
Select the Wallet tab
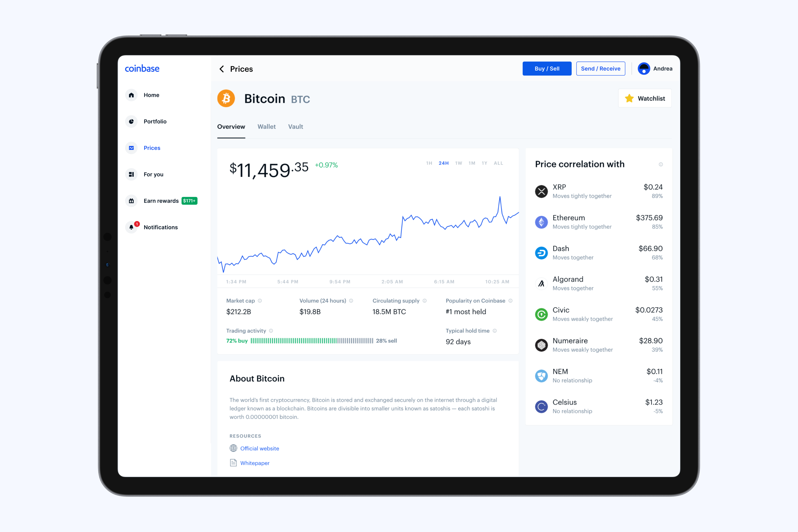click(266, 126)
